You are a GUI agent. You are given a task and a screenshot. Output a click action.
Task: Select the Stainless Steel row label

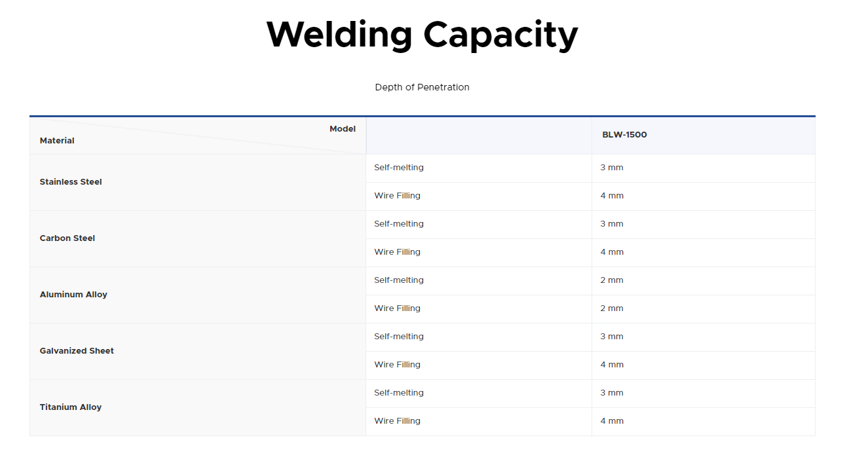tap(71, 182)
